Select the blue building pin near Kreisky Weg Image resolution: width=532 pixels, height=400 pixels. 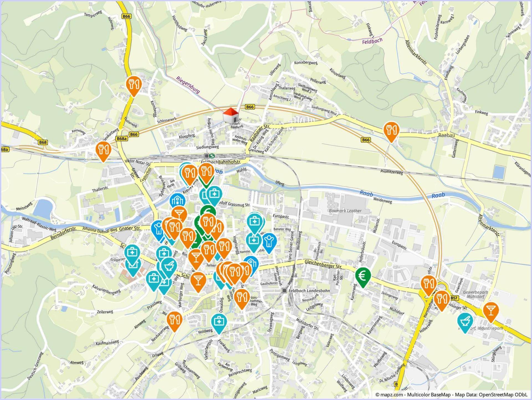click(177, 200)
